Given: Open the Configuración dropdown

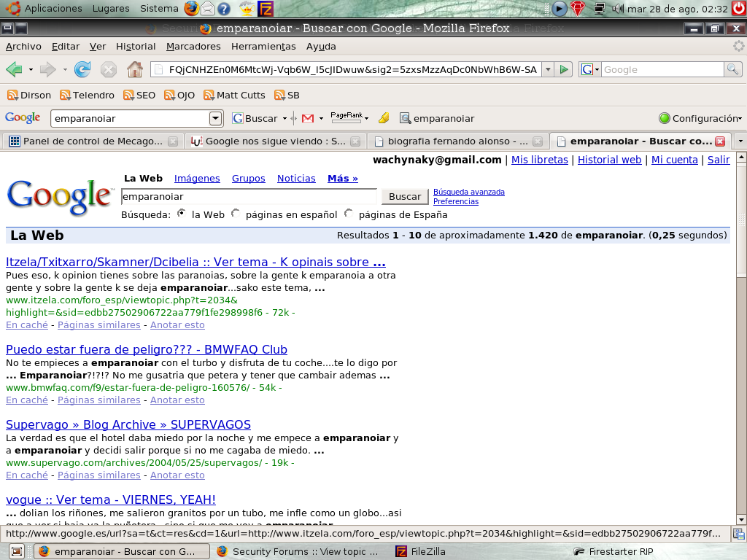Looking at the screenshot, I should (700, 118).
